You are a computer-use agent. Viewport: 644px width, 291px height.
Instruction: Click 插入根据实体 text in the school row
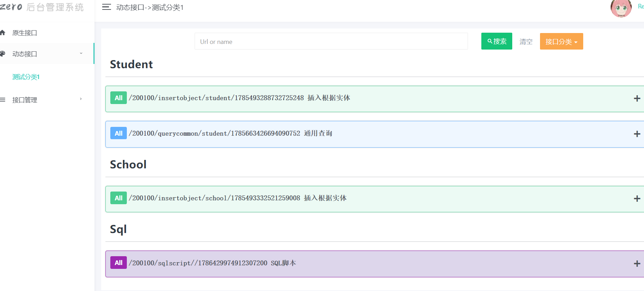(x=325, y=198)
